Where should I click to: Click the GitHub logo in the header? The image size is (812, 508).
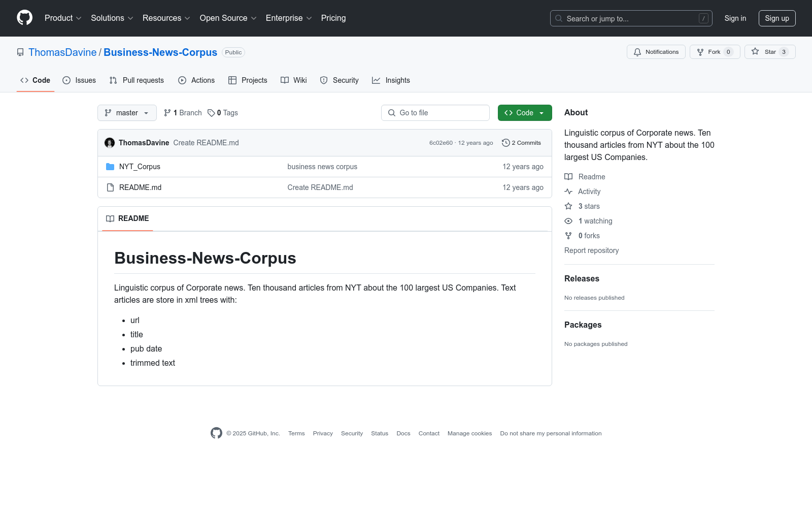[x=24, y=18]
